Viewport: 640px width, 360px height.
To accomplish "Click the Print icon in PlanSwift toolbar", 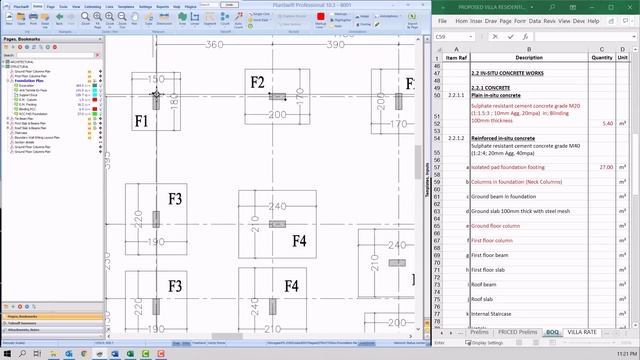I will pyautogui.click(x=33, y=17).
